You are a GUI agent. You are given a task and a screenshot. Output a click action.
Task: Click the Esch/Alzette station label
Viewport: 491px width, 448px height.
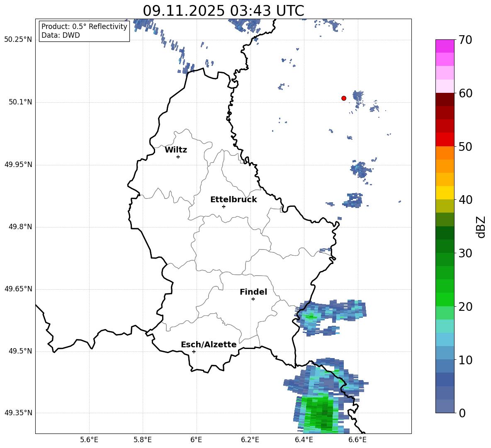tap(209, 344)
